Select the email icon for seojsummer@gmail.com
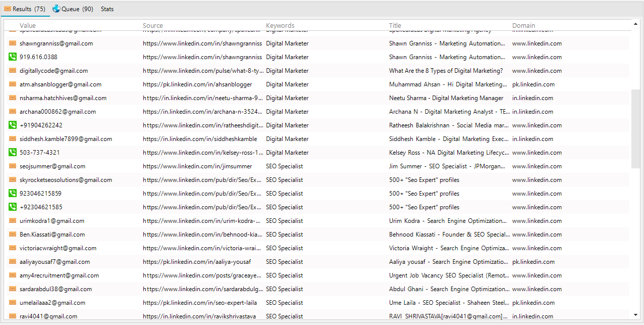The image size is (644, 325). (13, 166)
